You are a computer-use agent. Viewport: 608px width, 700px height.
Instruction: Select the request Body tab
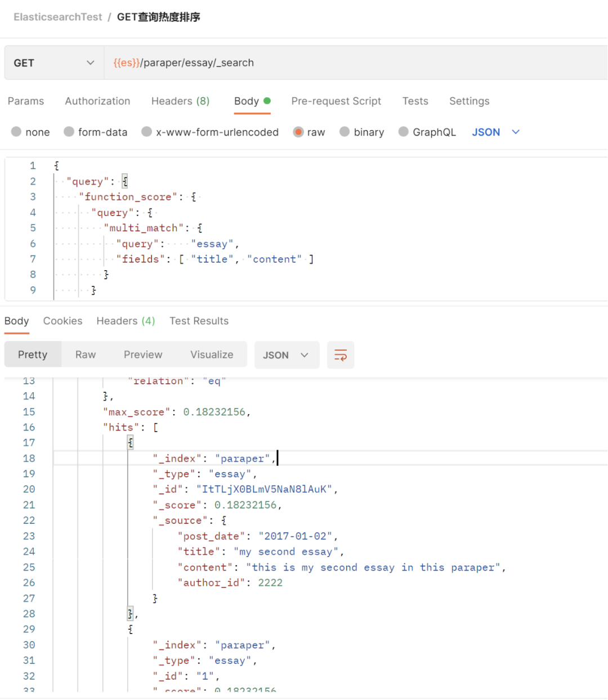pyautogui.click(x=252, y=101)
